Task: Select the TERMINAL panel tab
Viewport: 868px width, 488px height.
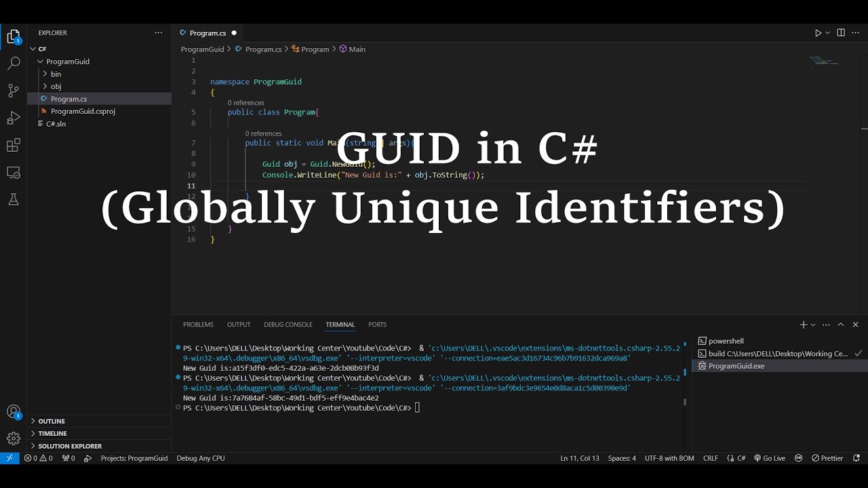Action: click(340, 325)
